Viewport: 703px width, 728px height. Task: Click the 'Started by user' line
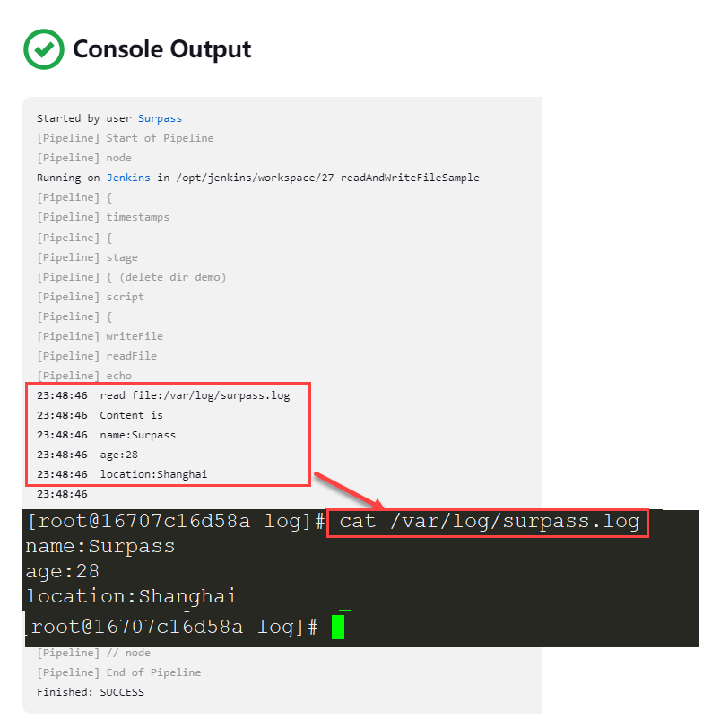coord(109,118)
